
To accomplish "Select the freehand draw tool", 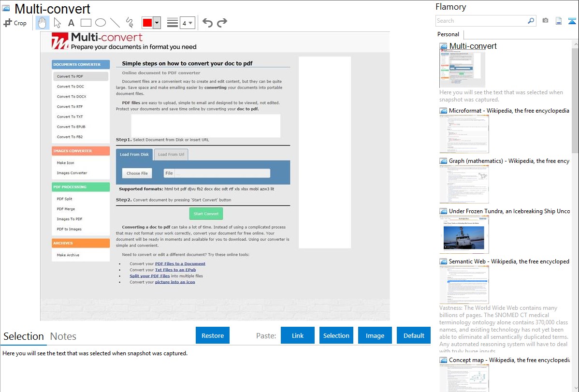I will coord(130,23).
